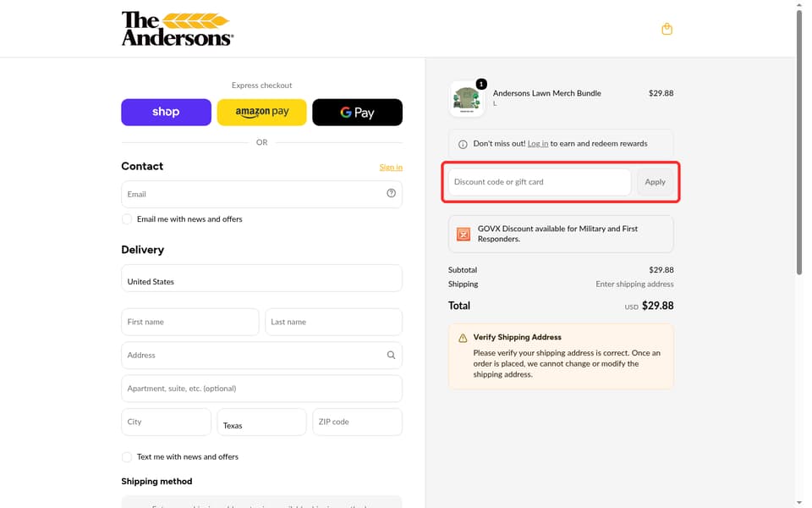Click the 'Express checkout' label
This screenshot has height=508, width=812.
click(x=261, y=85)
